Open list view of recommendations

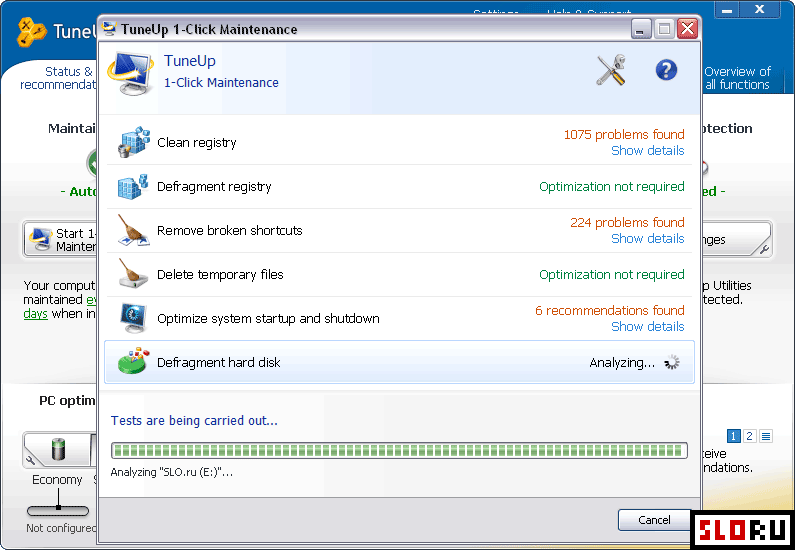click(x=766, y=436)
